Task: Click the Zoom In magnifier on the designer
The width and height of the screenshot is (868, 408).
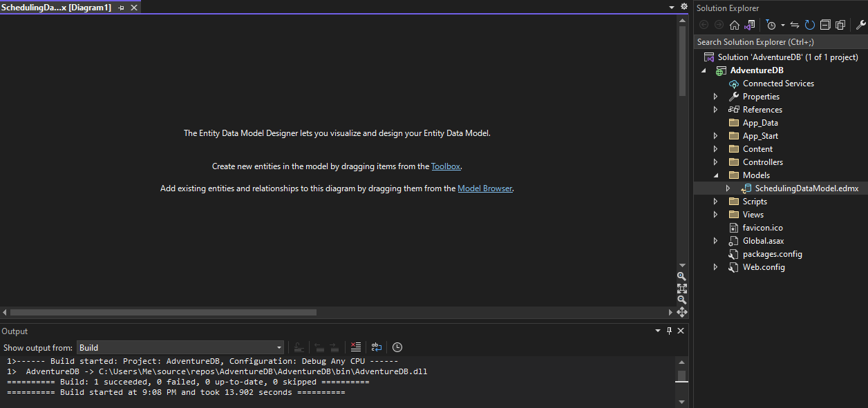Action: tap(681, 276)
